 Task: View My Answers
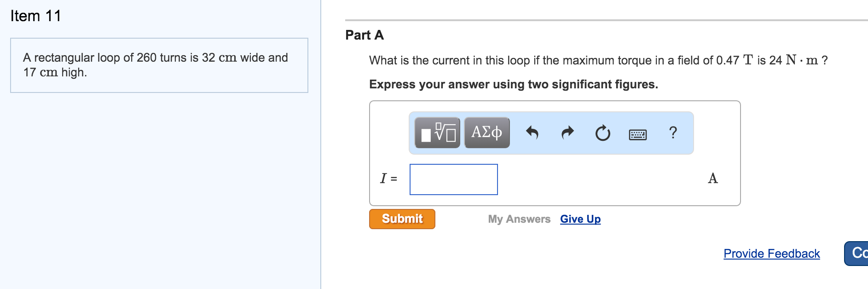tap(519, 219)
